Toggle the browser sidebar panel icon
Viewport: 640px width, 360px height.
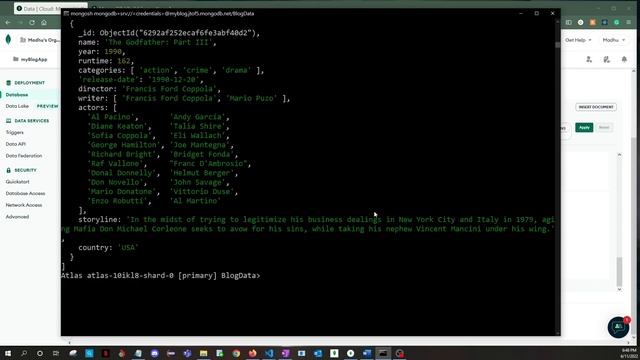(569, 22)
